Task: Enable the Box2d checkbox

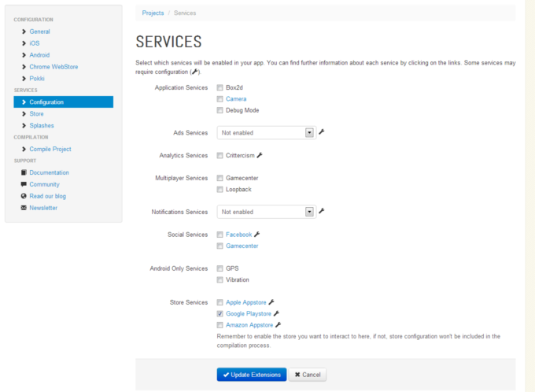Action: pyautogui.click(x=220, y=87)
